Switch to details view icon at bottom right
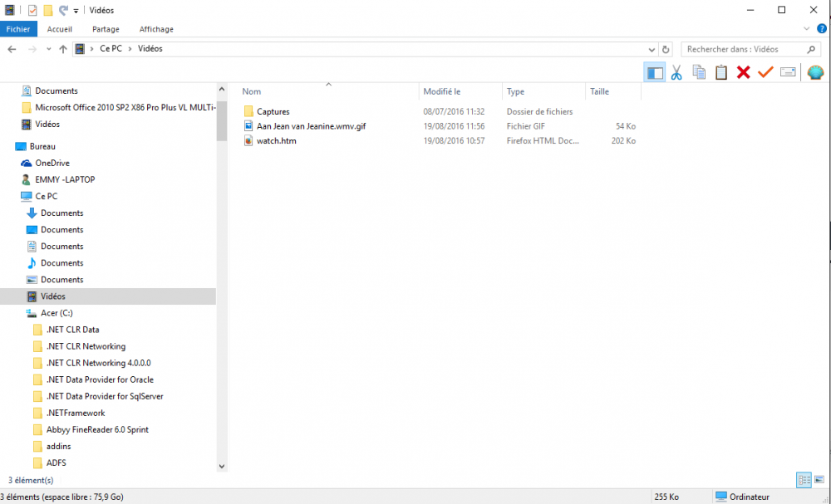The width and height of the screenshot is (831, 504). (804, 480)
